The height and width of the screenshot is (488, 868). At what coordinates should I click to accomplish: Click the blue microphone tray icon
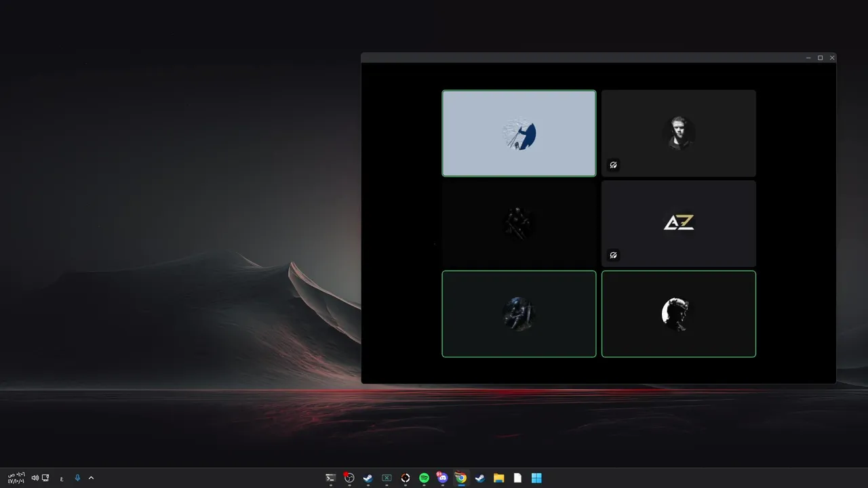click(77, 478)
